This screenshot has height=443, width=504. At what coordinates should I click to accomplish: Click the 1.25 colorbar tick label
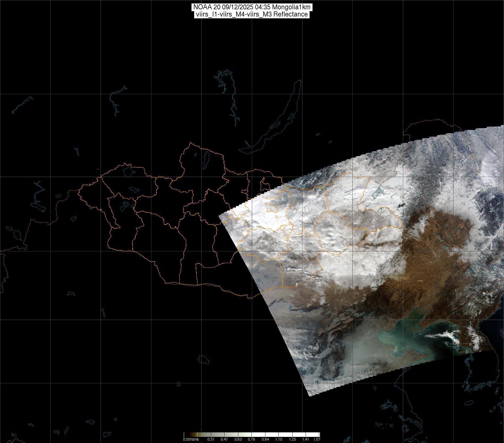click(292, 439)
